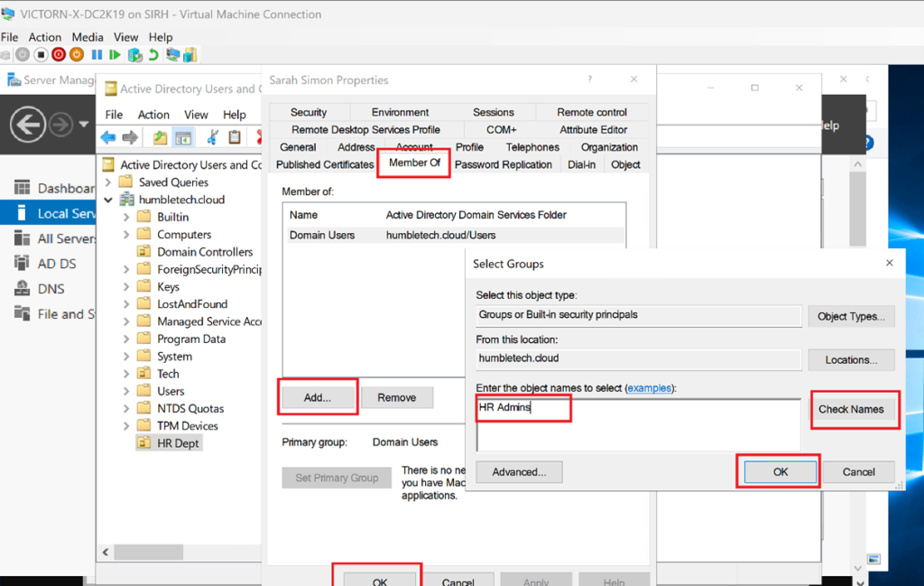Open the ADUC Action menu
Viewport: 924px width, 586px height.
(153, 115)
